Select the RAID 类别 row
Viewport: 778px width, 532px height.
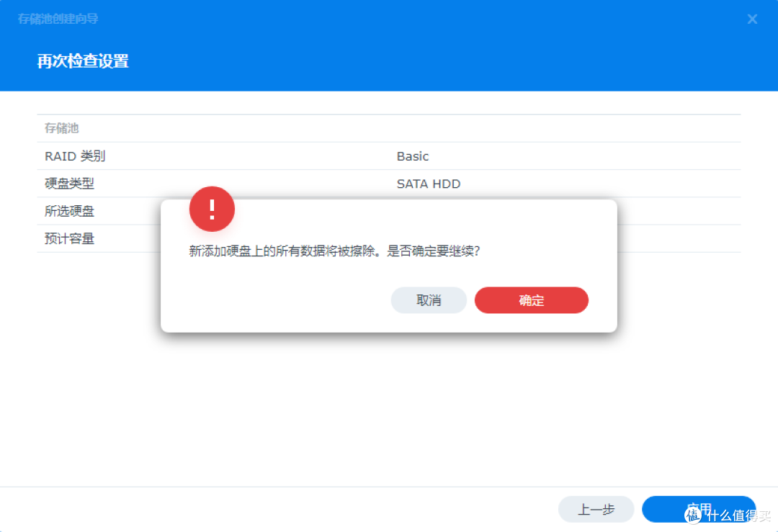pos(75,156)
